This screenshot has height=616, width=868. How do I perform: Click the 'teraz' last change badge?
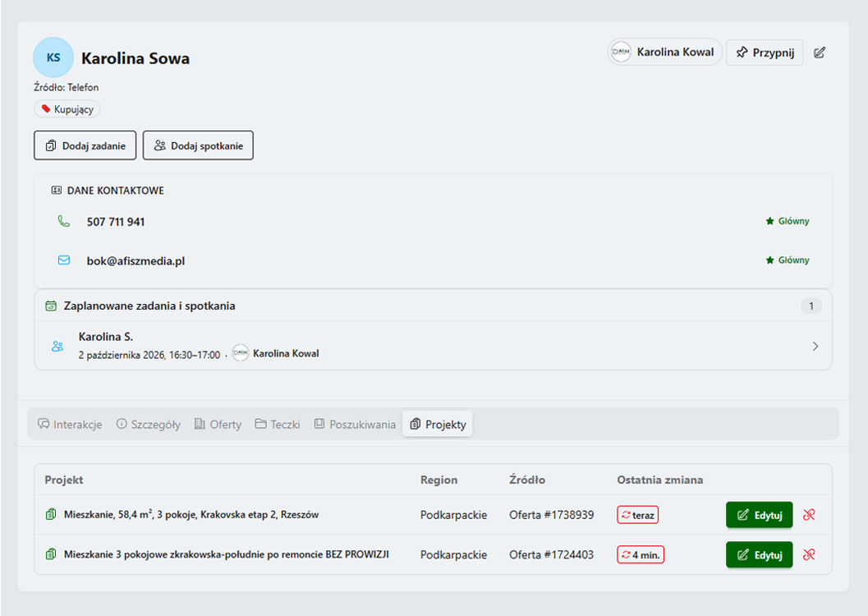click(638, 515)
